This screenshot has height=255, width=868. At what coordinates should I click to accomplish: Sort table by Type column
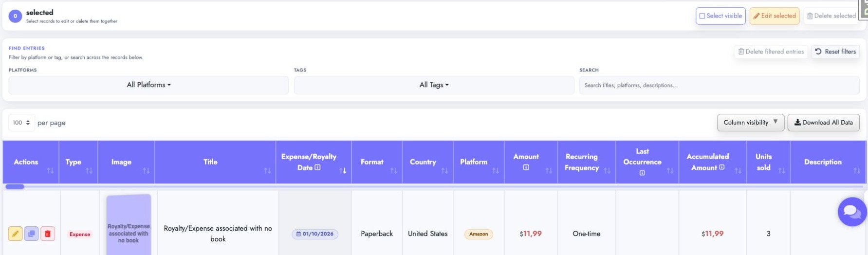[89, 171]
